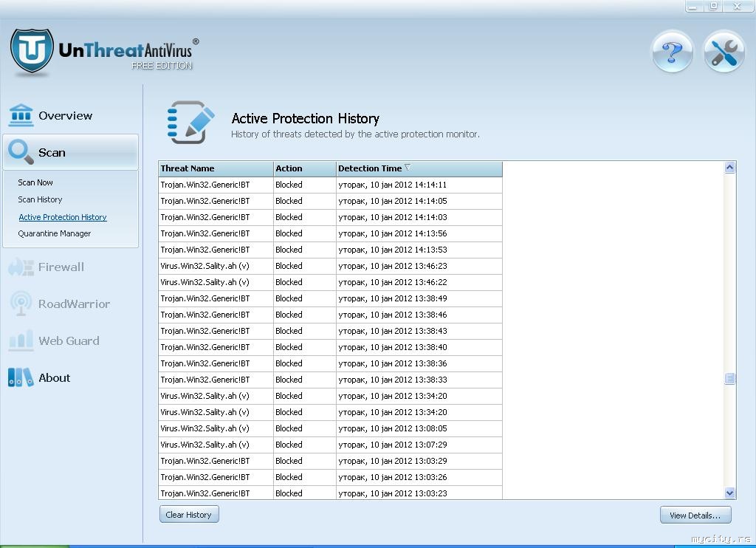Sort by Threat Name column header
Screen dimensions: 756x548
tap(216, 168)
